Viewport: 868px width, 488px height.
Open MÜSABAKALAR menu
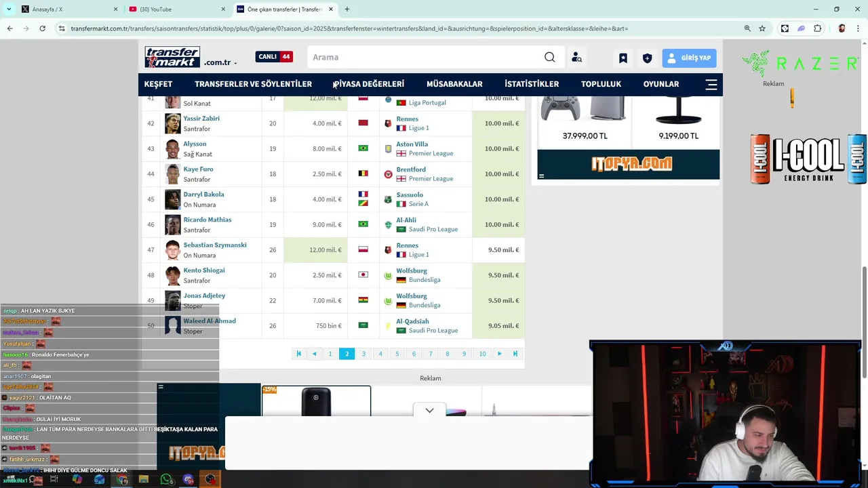454,84
